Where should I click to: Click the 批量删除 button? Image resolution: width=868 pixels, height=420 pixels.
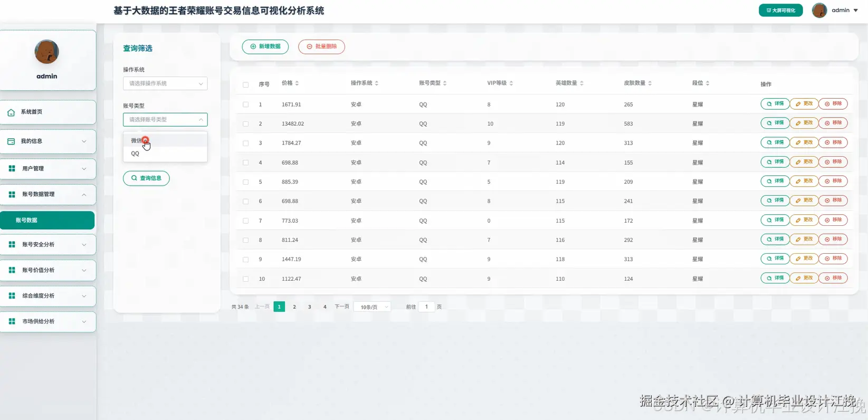pos(321,46)
